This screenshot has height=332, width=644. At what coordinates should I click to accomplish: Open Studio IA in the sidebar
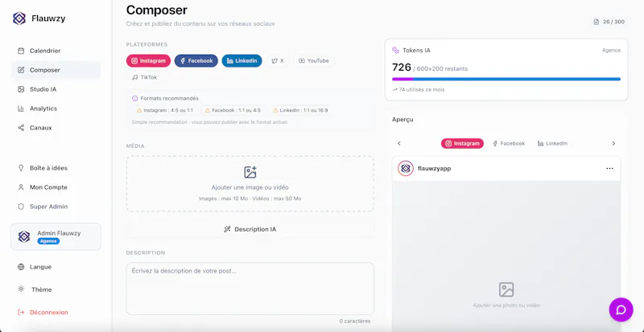(x=56, y=89)
